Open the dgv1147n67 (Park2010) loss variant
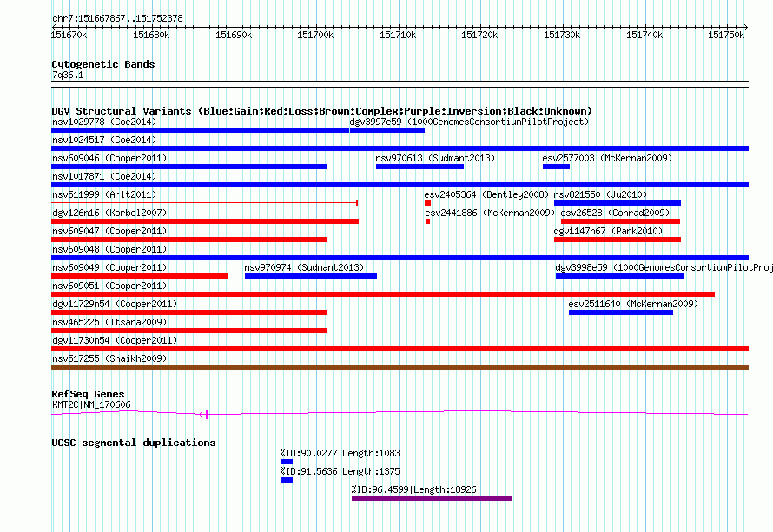The height and width of the screenshot is (532, 773). (618, 240)
